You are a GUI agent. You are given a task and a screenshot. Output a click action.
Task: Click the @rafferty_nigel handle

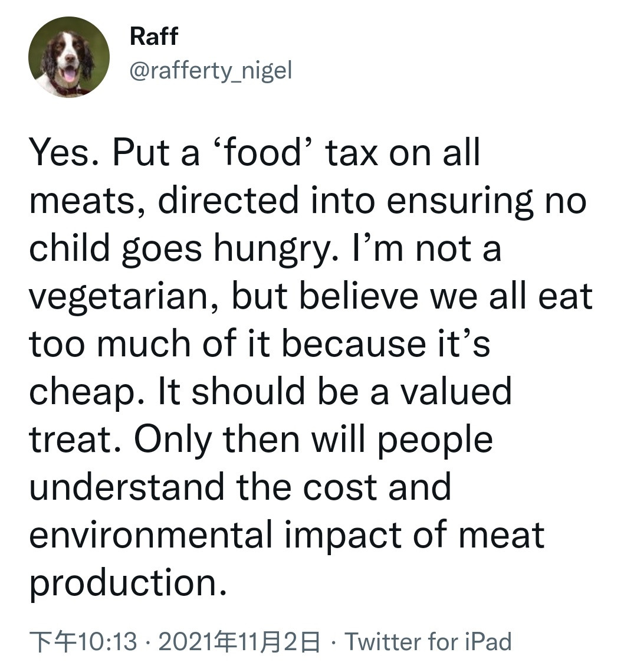click(x=211, y=71)
